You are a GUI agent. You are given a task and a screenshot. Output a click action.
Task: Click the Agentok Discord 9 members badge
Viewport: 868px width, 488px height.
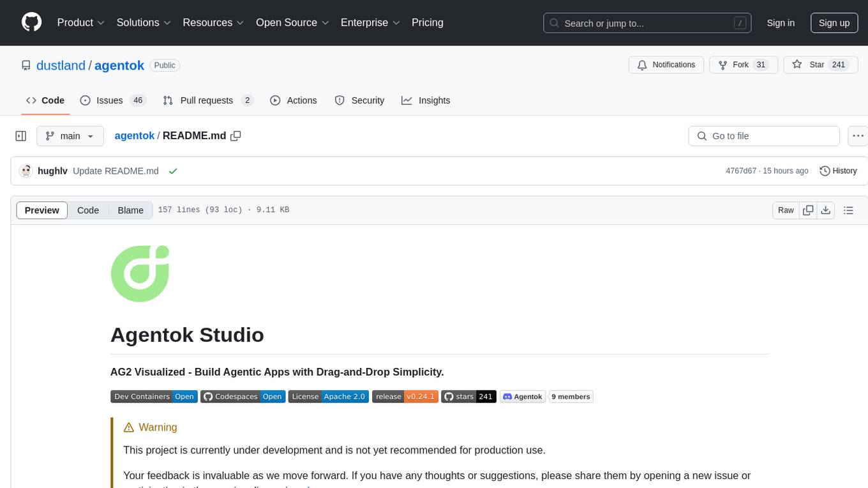tap(546, 397)
